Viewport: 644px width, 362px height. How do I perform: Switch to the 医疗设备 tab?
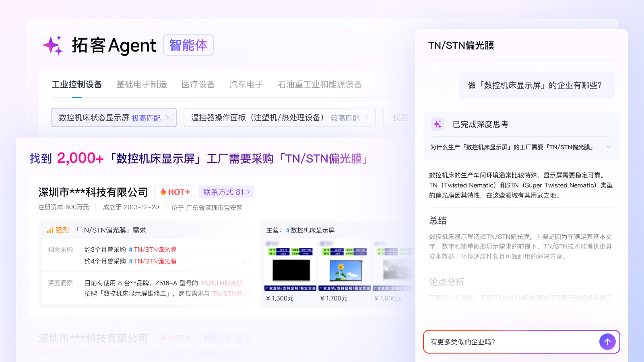tap(198, 84)
